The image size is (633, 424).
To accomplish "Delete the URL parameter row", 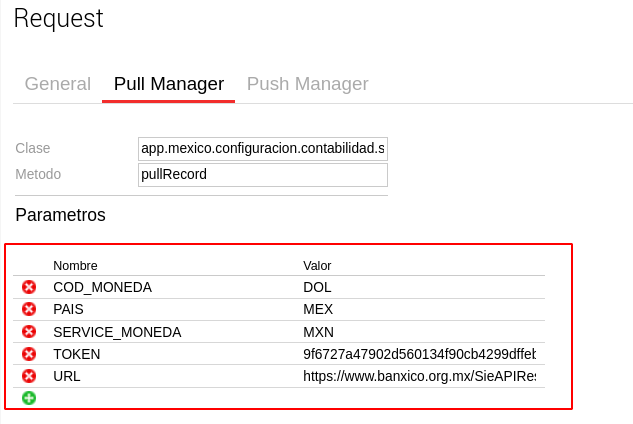I will (29, 376).
